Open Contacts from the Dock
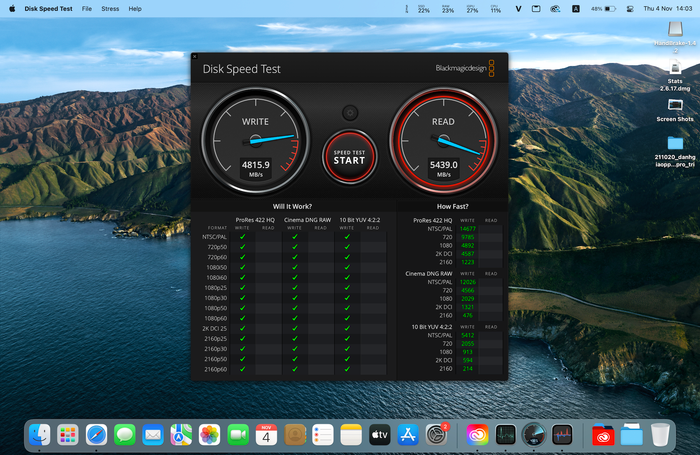Screen dimensions: 700x455 295,434
